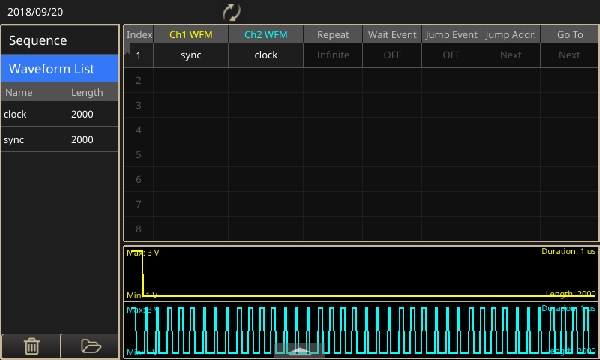Switch to the Sequence tab
This screenshot has width=600, height=360.
pos(60,41)
